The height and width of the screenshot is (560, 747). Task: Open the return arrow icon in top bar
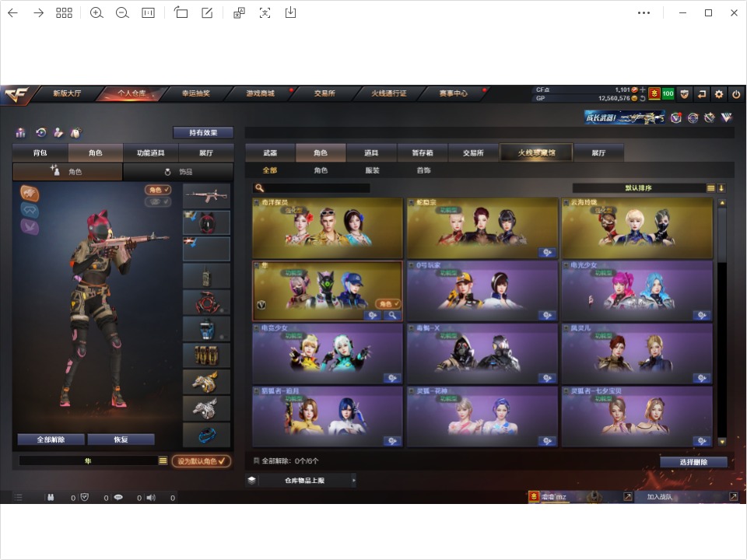(702, 94)
